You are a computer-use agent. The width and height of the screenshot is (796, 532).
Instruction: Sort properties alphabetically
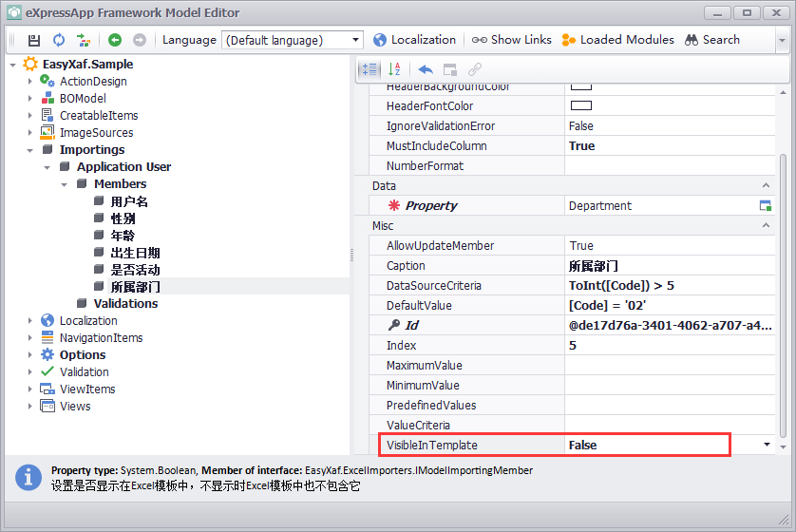click(x=395, y=69)
